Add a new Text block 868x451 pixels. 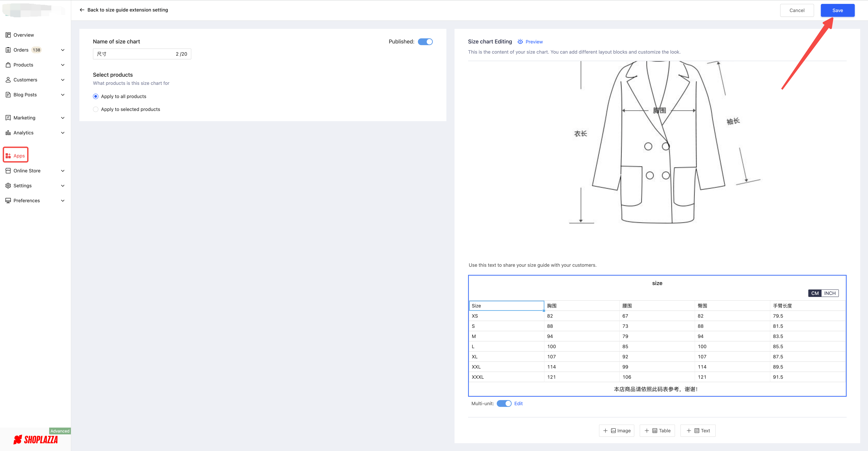point(698,431)
